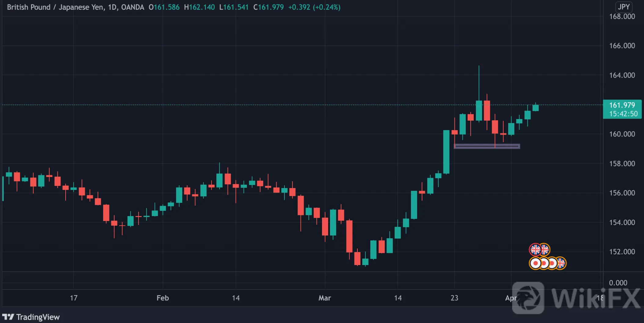Click the close value C161.979

tap(269, 7)
